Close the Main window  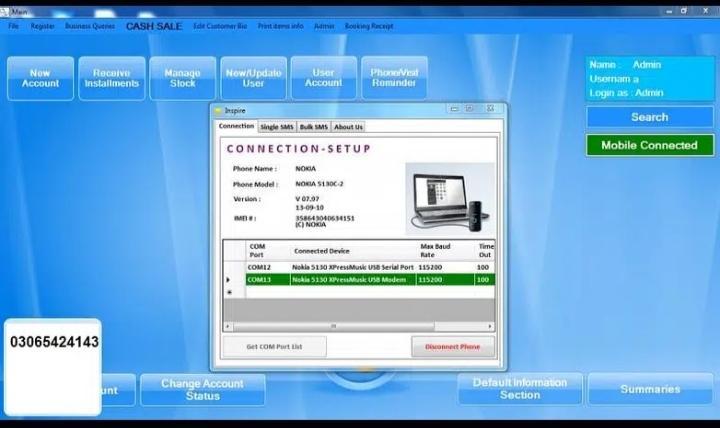705,11
